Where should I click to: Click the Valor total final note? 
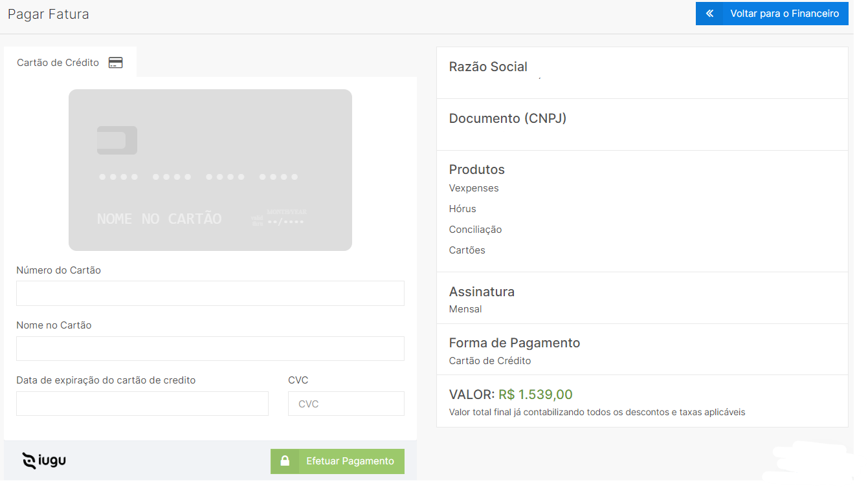tap(597, 412)
